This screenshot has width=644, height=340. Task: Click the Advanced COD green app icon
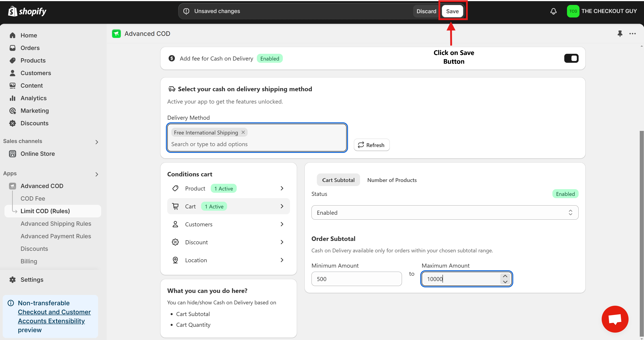click(x=116, y=34)
